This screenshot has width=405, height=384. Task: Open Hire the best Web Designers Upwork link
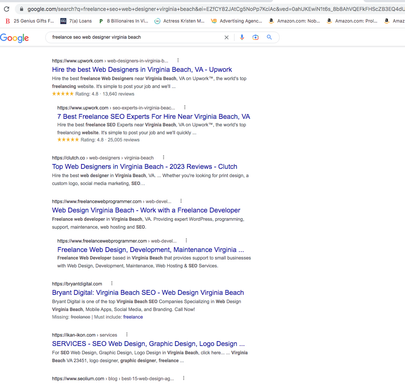point(142,70)
